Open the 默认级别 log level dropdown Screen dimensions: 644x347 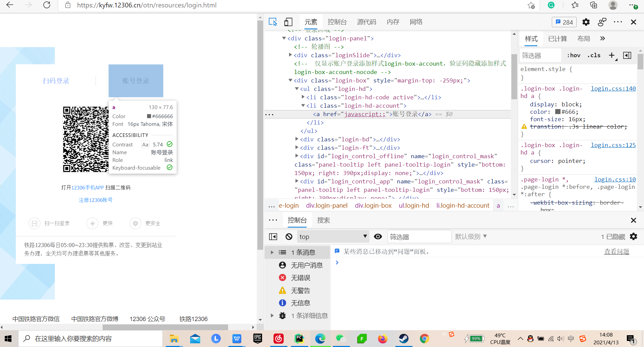point(470,236)
